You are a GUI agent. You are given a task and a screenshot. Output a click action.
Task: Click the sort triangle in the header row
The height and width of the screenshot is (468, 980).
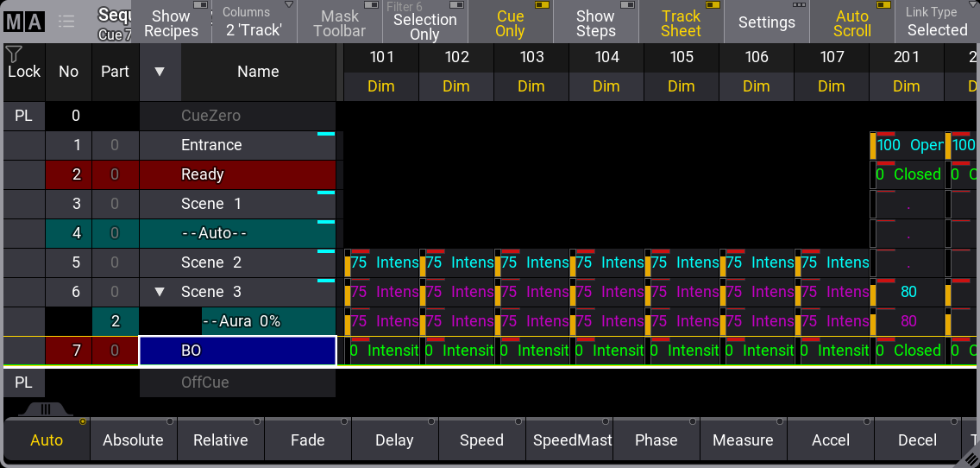click(x=160, y=72)
